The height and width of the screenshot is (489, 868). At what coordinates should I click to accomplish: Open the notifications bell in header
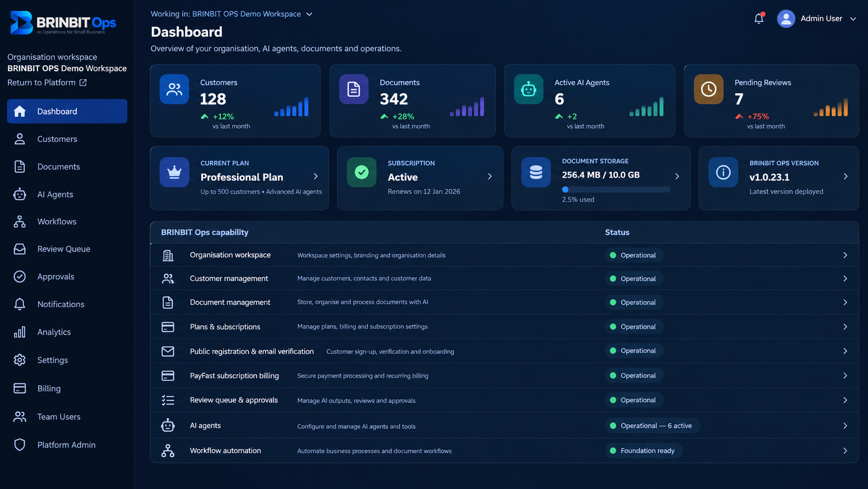point(759,18)
